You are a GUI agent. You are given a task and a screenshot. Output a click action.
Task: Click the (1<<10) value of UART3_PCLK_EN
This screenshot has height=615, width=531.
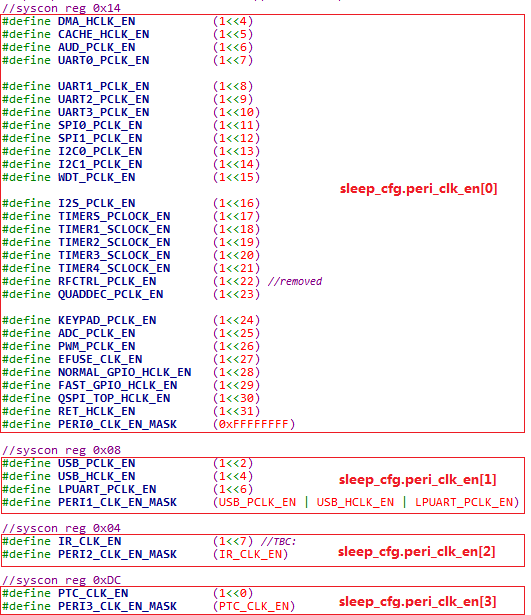[x=236, y=112]
